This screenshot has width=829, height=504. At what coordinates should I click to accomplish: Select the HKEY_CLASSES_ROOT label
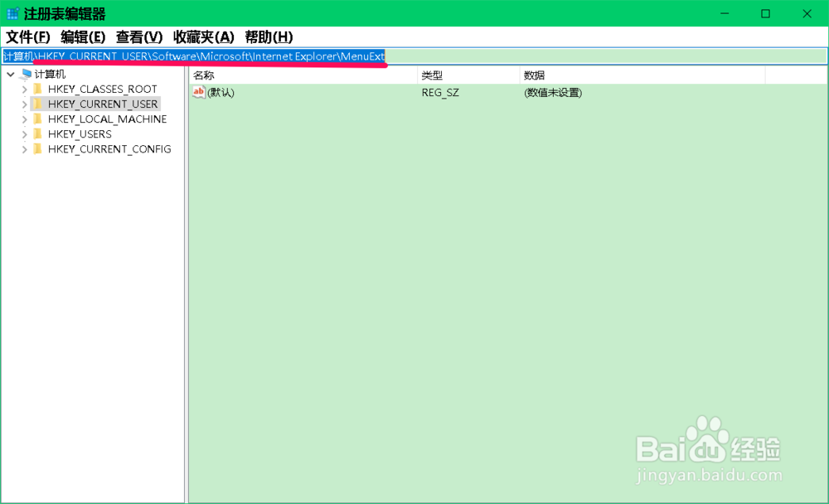tap(103, 89)
